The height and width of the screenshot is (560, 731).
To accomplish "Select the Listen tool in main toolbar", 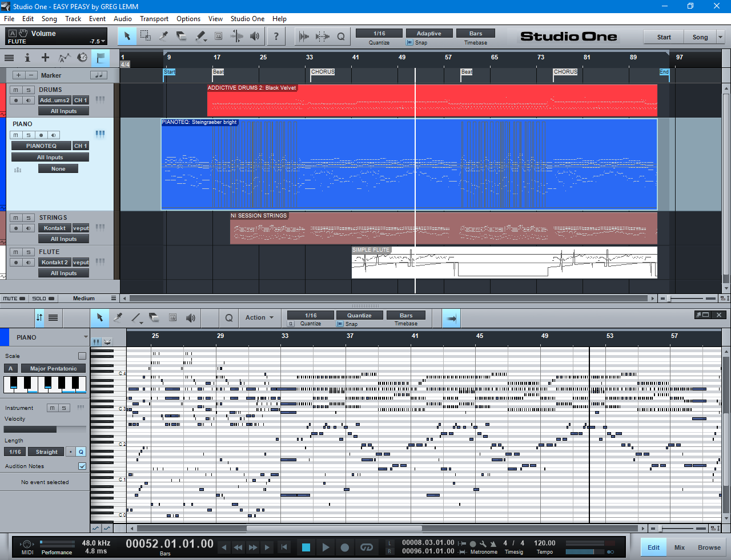I will 255,37.
